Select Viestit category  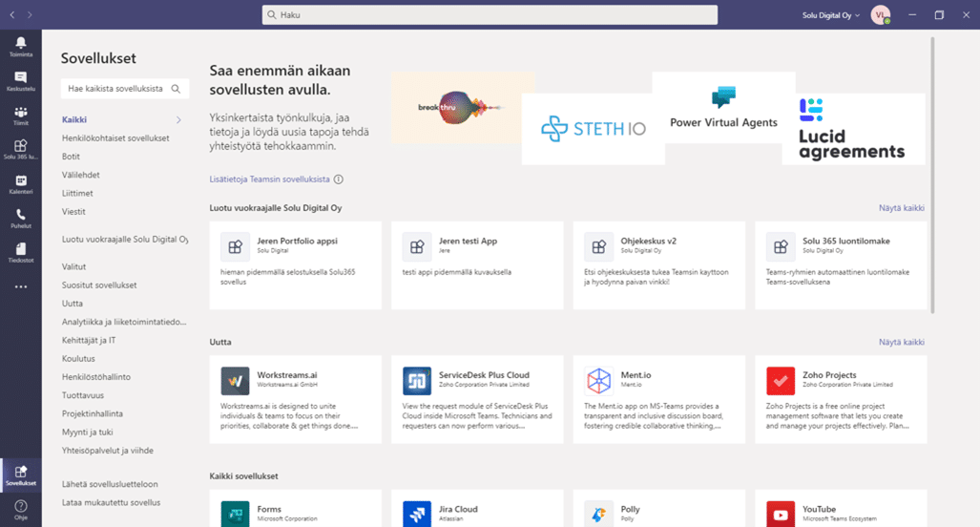point(73,211)
